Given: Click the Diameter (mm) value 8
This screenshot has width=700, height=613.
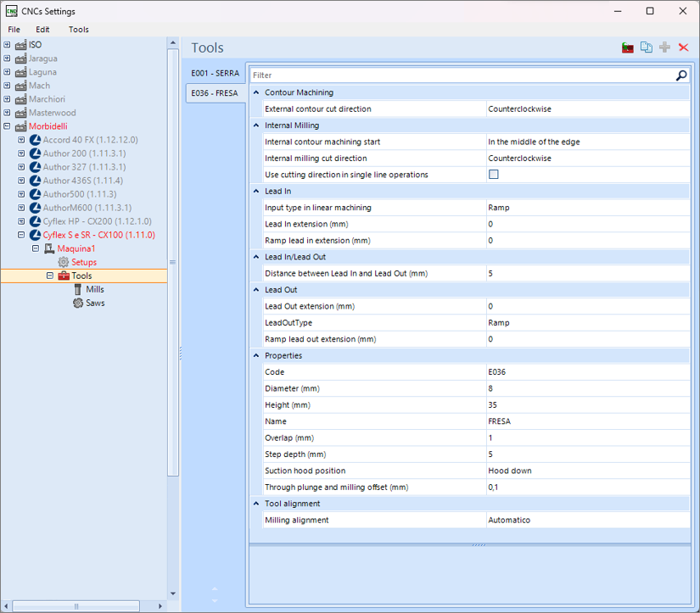Looking at the screenshot, I should click(490, 388).
